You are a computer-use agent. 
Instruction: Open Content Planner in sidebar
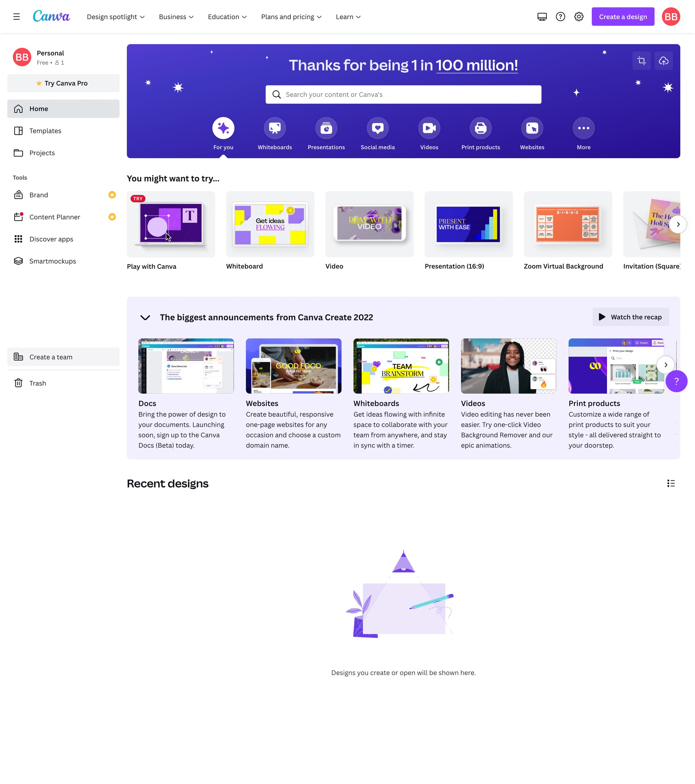[63, 217]
